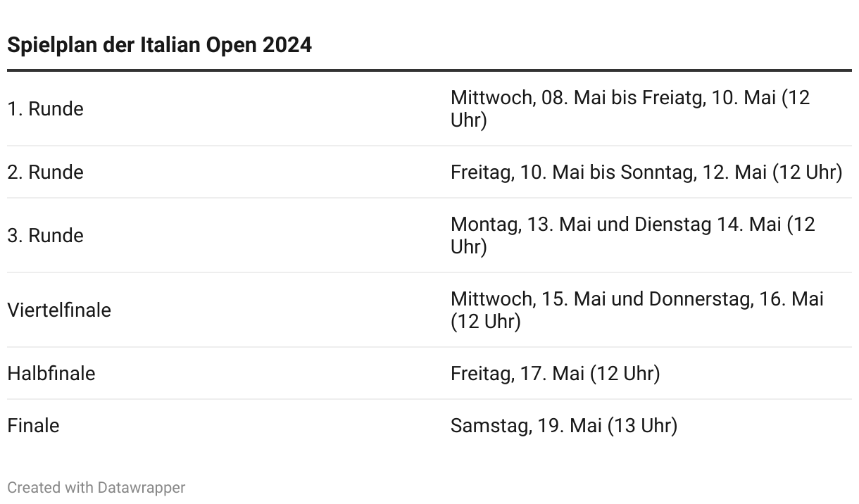Image resolution: width=859 pixels, height=504 pixels.
Task: Select the Finale row label
Action: pos(33,426)
